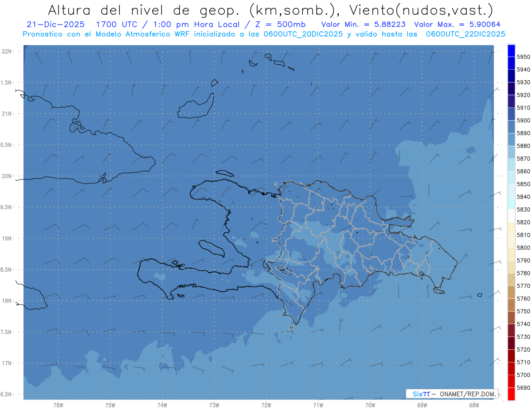Click the '74W' longitude label
The height and width of the screenshot is (411, 532).
pos(162,405)
